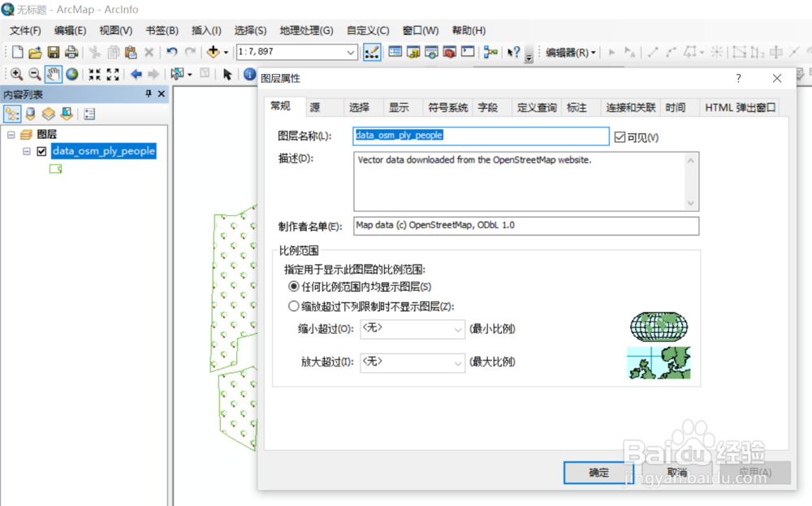This screenshot has height=506, width=812.
Task: Click the Full Extent globe icon
Action: pos(72,74)
